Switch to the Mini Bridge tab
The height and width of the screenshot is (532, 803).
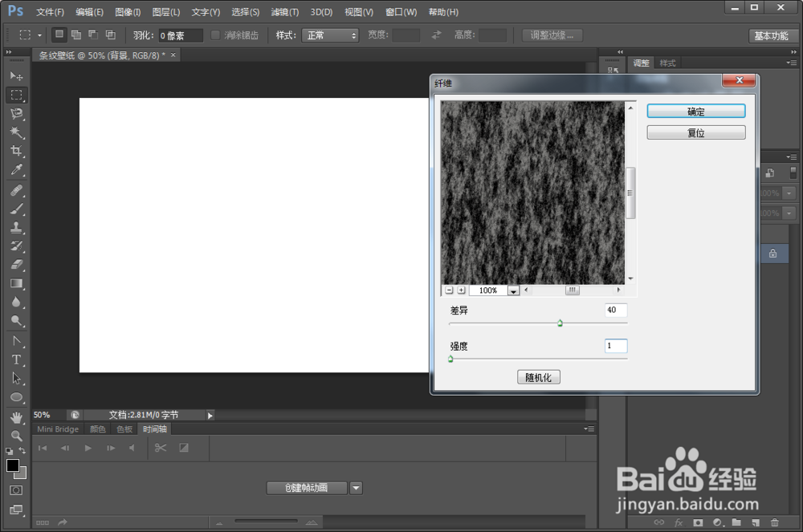(x=58, y=429)
